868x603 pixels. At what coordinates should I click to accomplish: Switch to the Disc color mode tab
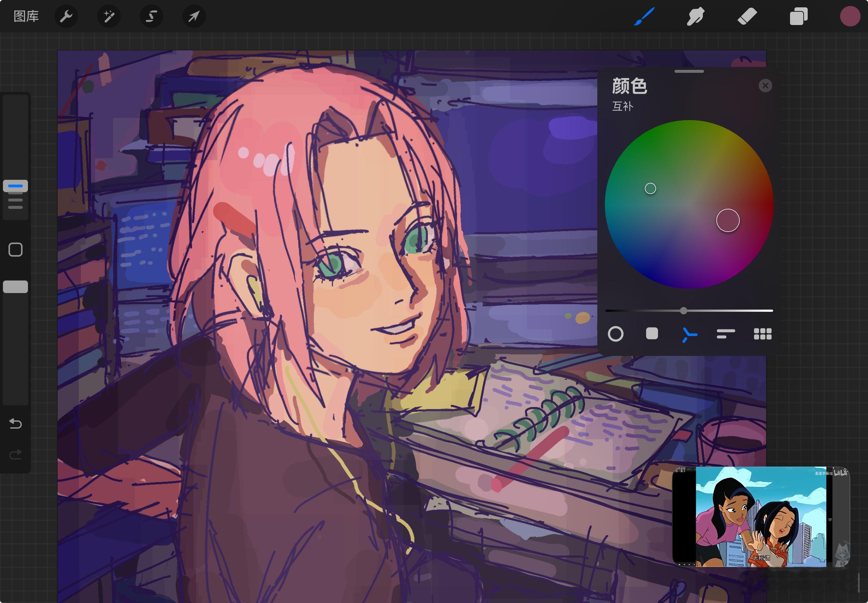pyautogui.click(x=616, y=334)
